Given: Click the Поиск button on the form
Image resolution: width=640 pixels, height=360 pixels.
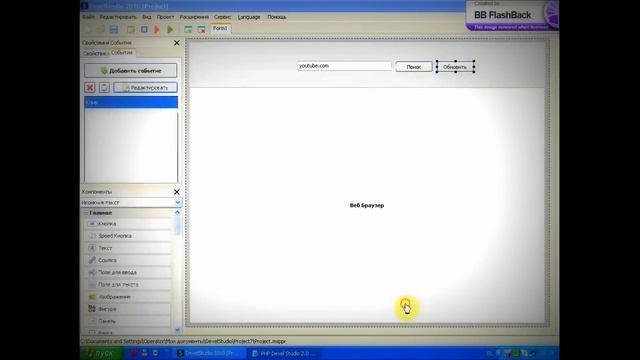Looking at the screenshot, I should coord(414,67).
